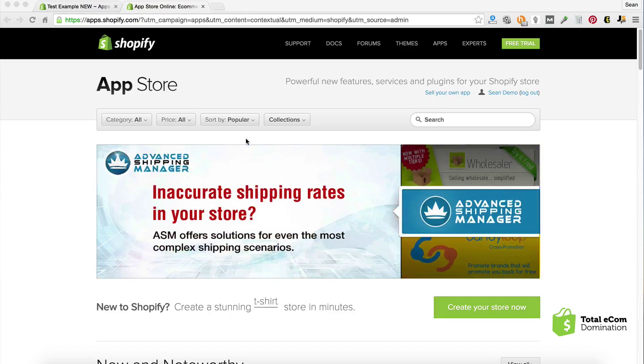Image resolution: width=644 pixels, height=364 pixels.
Task: Click the Wholesaler banner thumbnail
Action: (470, 165)
